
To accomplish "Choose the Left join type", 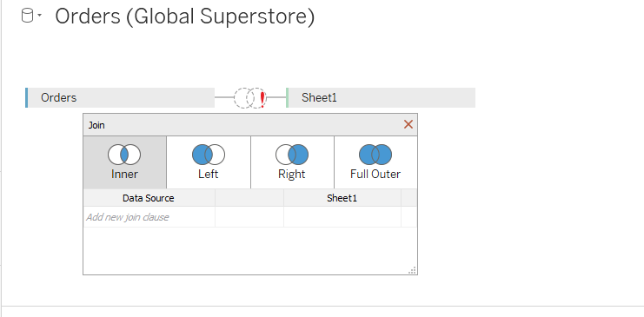I will (209, 162).
